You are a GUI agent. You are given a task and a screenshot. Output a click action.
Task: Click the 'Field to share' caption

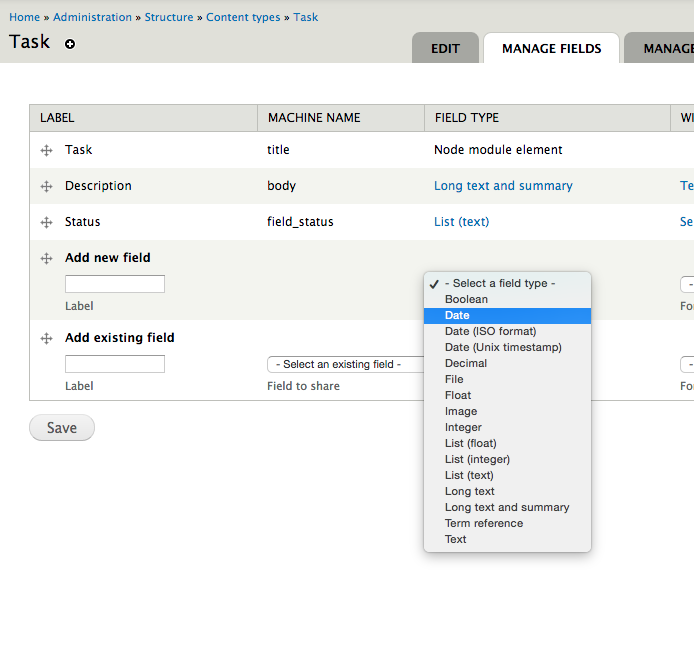304,386
